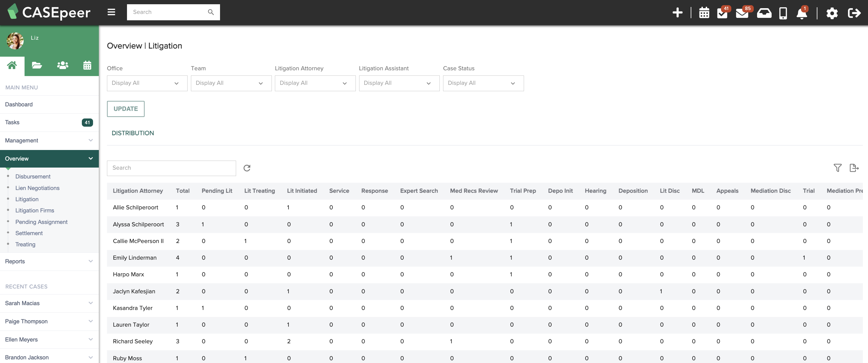This screenshot has height=363, width=868.
Task: Expand the Management menu
Action: 49,140
